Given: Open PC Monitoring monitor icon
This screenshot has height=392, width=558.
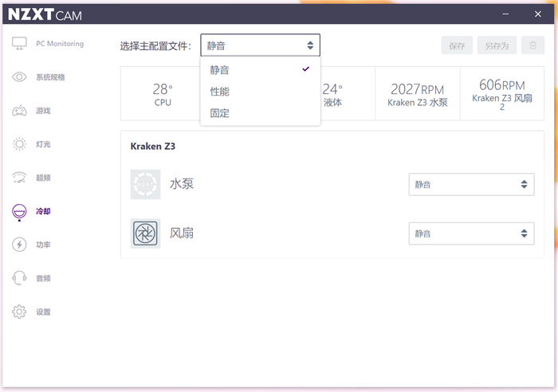Looking at the screenshot, I should pos(19,43).
